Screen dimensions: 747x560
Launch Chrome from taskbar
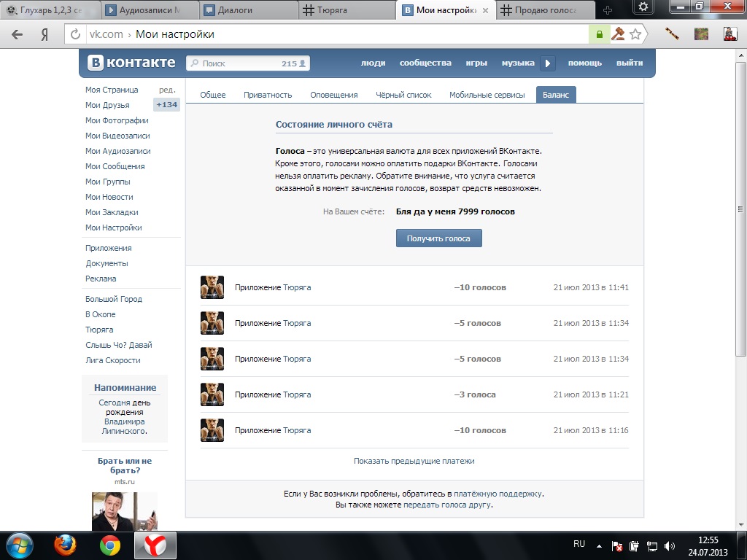[110, 545]
